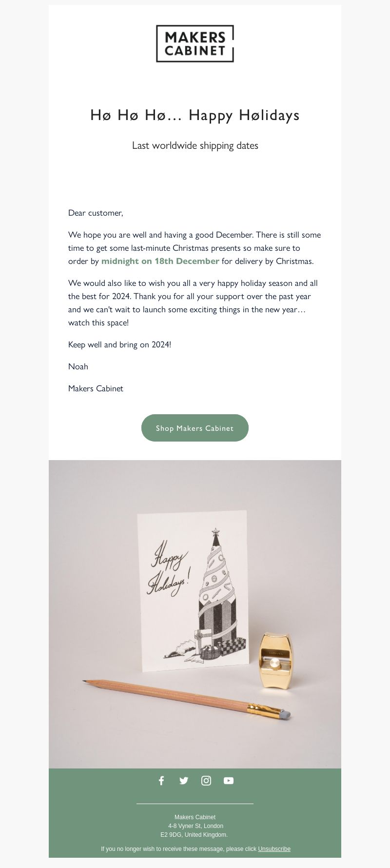The height and width of the screenshot is (868, 390).
Task: Click the midnight on 18th December text
Action: [160, 261]
